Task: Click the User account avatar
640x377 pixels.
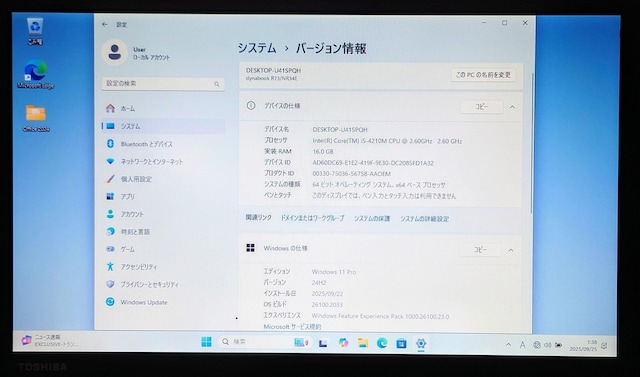Action: point(114,52)
